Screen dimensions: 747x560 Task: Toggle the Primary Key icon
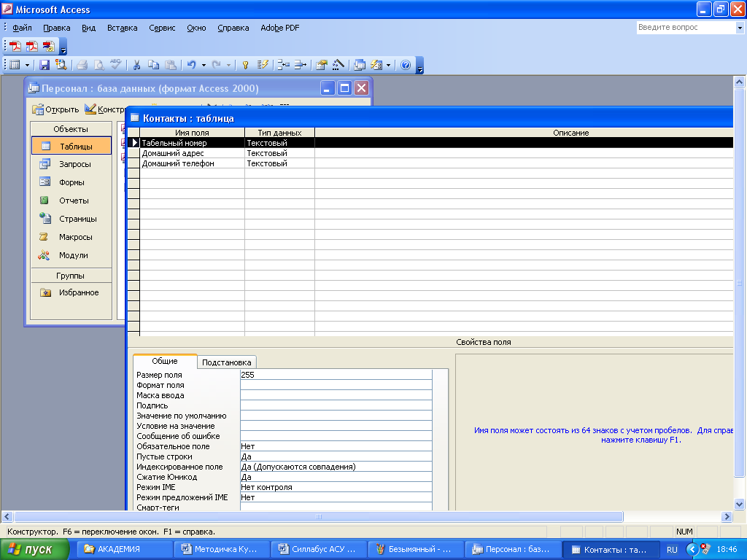coord(245,65)
